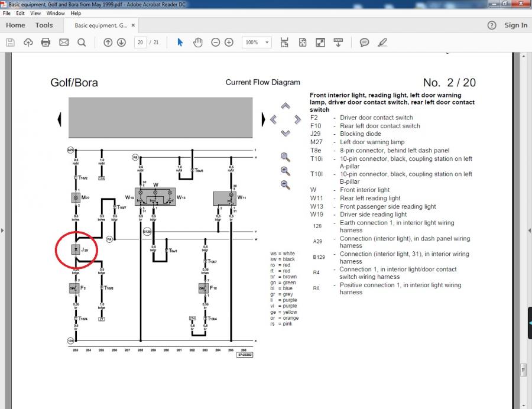Click the page number input field
532x409 pixels.
pyautogui.click(x=141, y=43)
